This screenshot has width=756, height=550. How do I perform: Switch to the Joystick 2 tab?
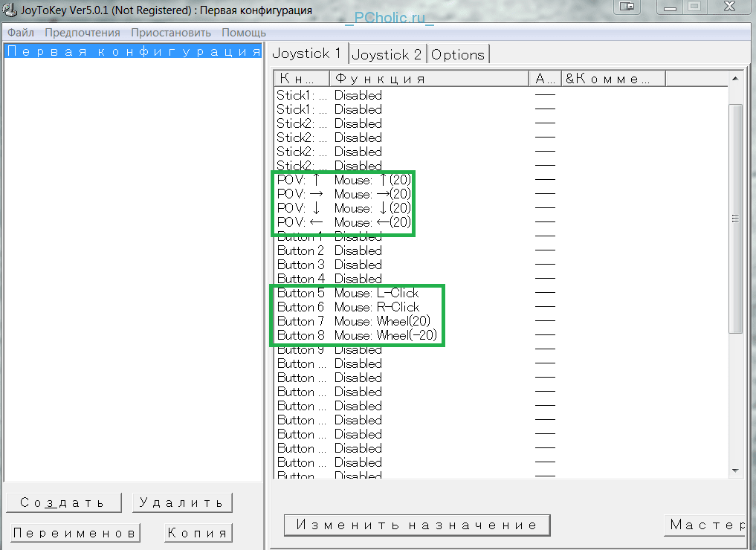pos(387,54)
